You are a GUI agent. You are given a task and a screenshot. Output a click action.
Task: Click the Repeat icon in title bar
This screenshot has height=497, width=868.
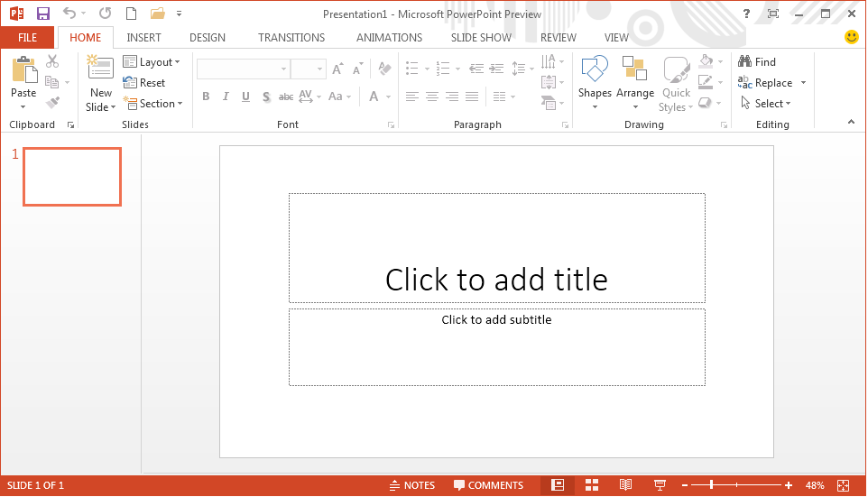tap(106, 13)
